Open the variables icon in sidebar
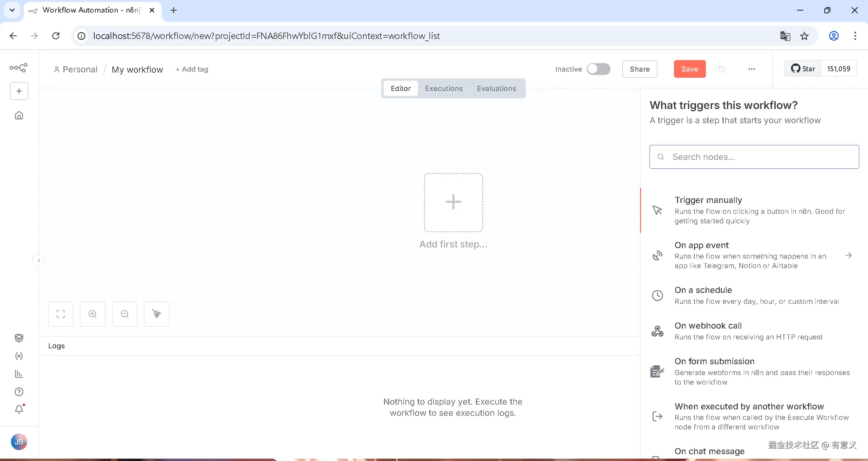The height and width of the screenshot is (461, 868). point(19,356)
